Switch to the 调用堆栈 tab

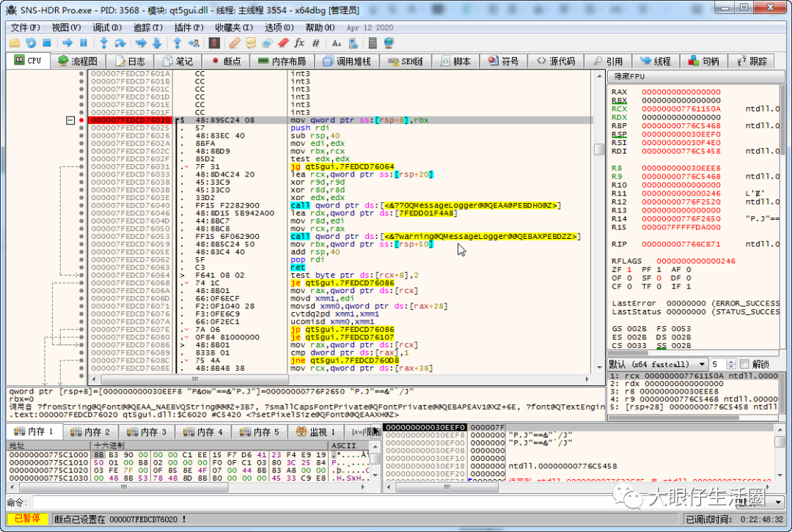click(347, 61)
